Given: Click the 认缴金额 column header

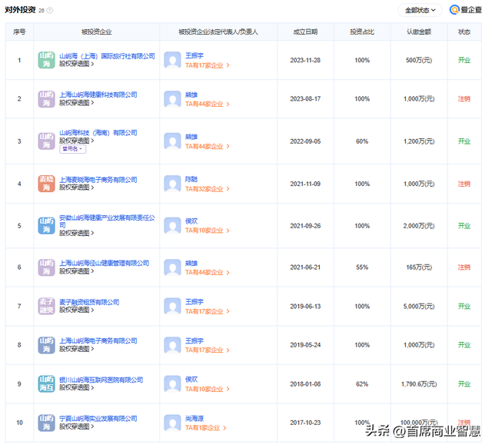Looking at the screenshot, I should click(419, 32).
